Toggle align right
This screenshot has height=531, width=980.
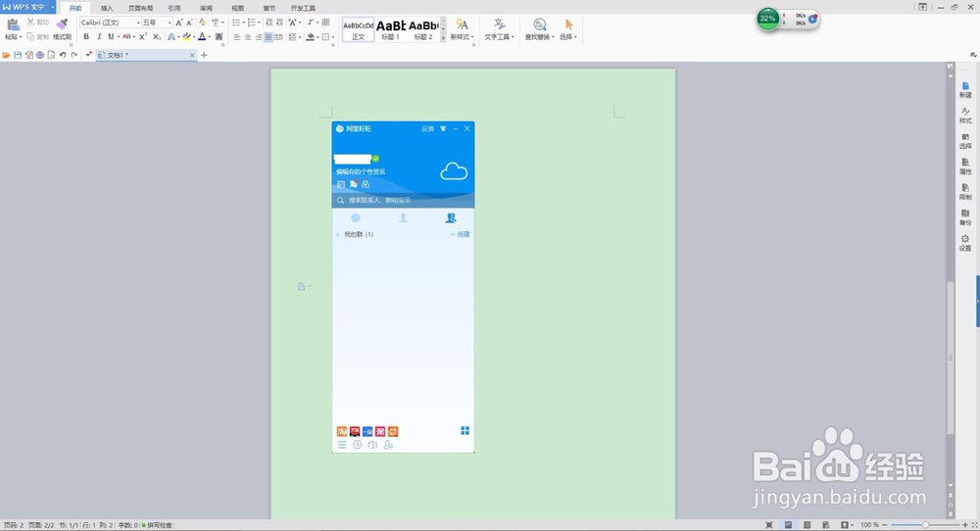tap(258, 37)
